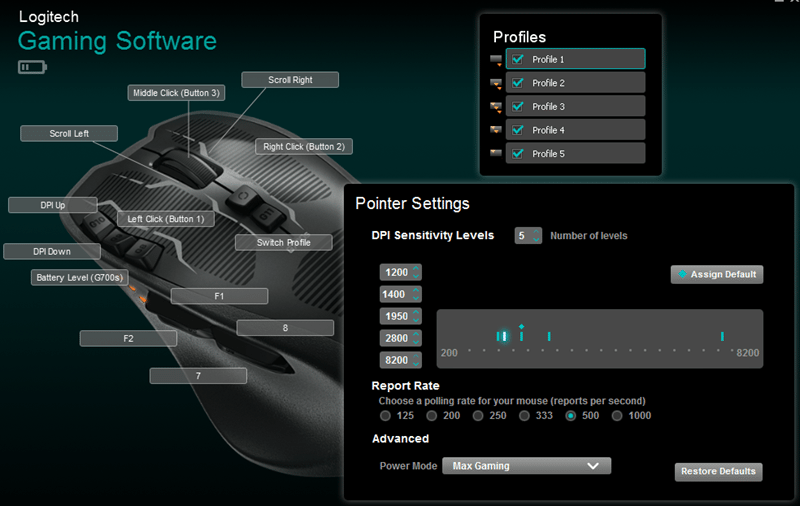Select the 125 report rate option
Image resolution: width=800 pixels, height=506 pixels.
(385, 416)
